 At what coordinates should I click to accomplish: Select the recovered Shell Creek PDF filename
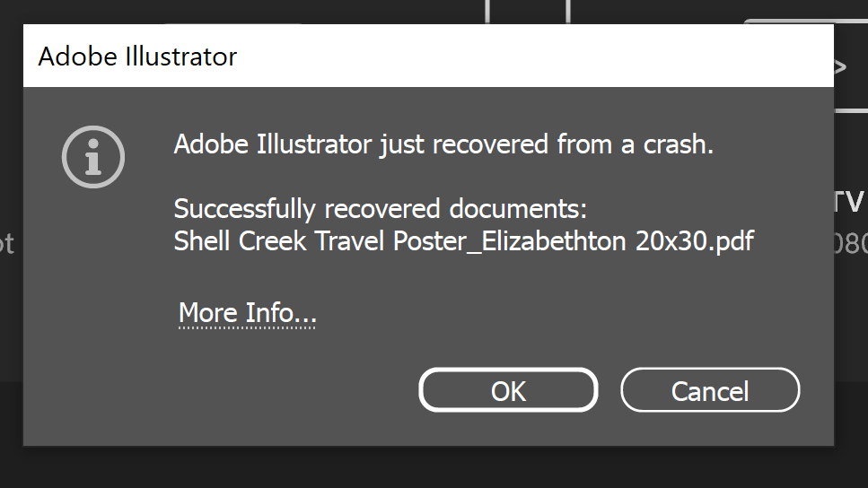(x=463, y=241)
